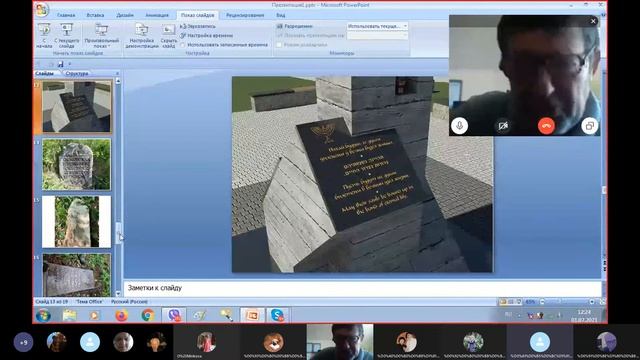Switch to the Слайды pane tab

click(x=45, y=73)
